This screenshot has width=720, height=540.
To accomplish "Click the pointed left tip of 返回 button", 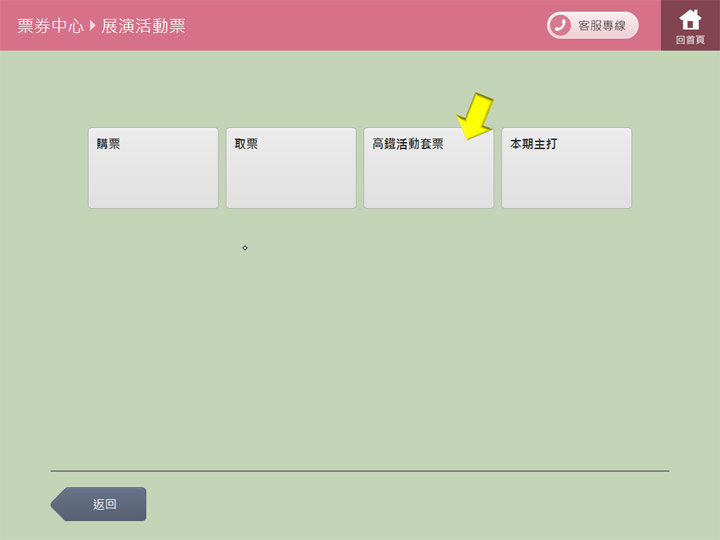I will tap(57, 504).
